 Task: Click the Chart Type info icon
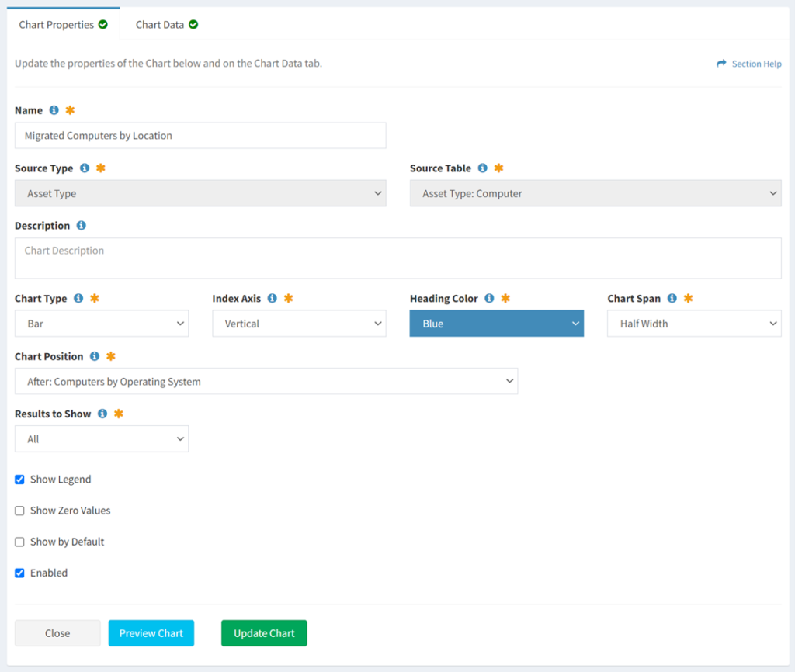click(78, 298)
